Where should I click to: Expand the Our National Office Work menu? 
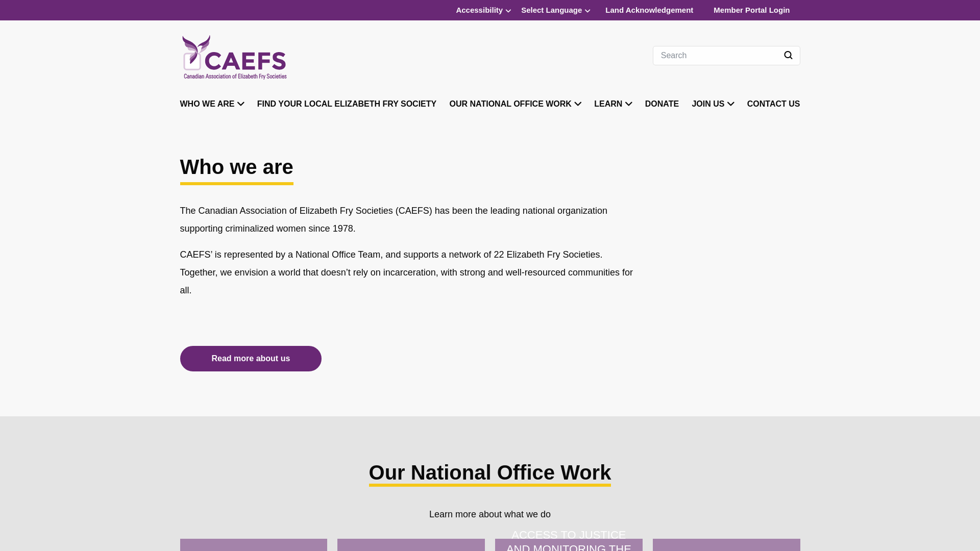click(515, 104)
